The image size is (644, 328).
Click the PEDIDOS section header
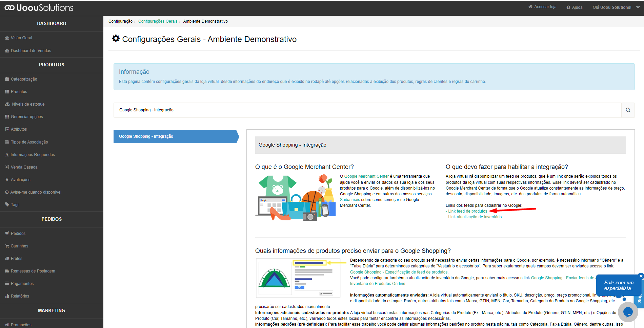[52, 219]
